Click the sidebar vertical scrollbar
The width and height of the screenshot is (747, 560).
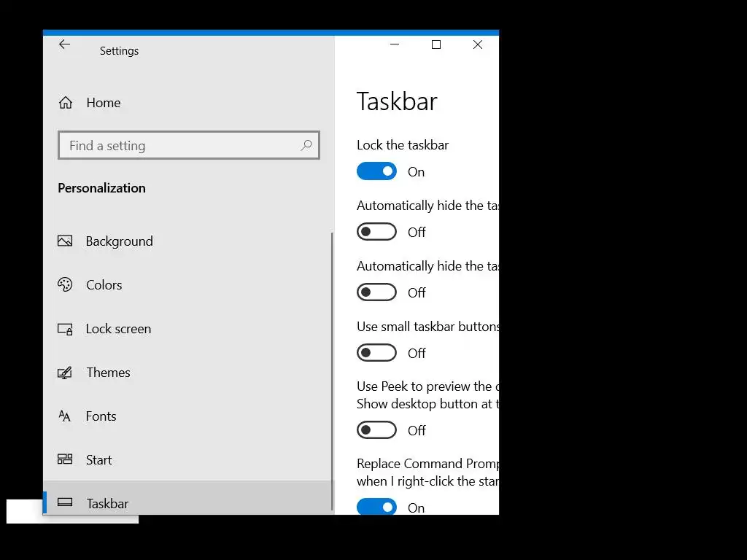[x=332, y=371]
